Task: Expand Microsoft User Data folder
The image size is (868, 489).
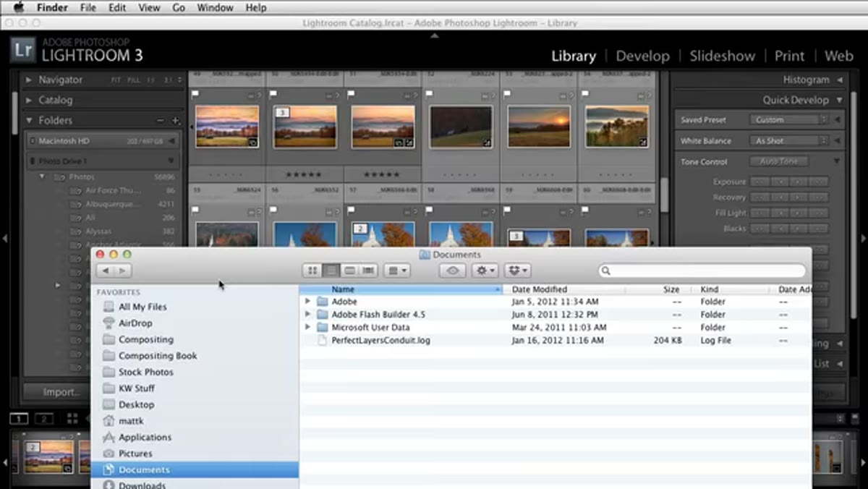Action: pos(308,327)
